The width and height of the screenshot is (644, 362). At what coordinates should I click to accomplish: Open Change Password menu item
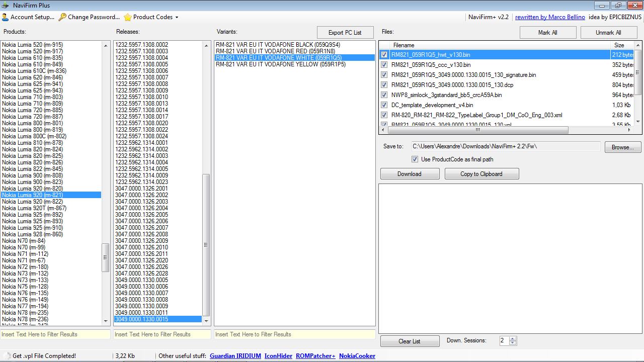point(89,17)
